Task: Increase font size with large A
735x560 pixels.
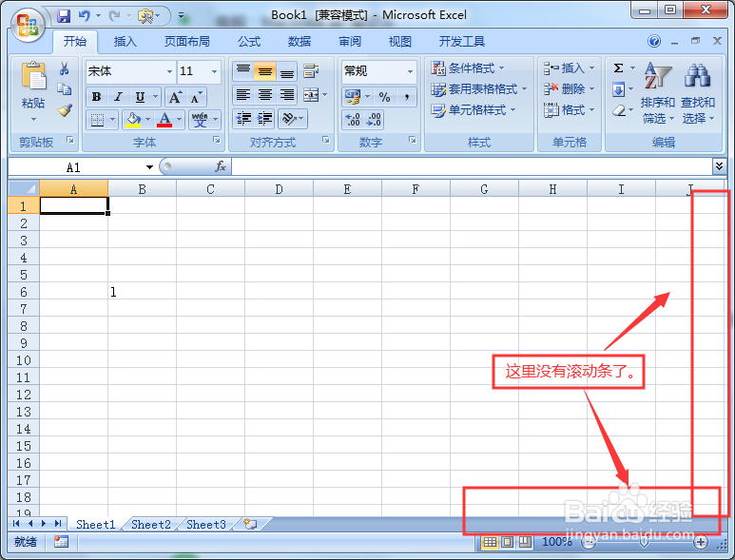Action: 175,98
